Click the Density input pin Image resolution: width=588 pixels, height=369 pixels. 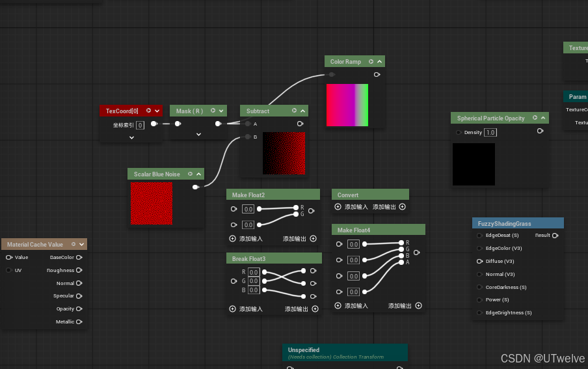pos(459,133)
